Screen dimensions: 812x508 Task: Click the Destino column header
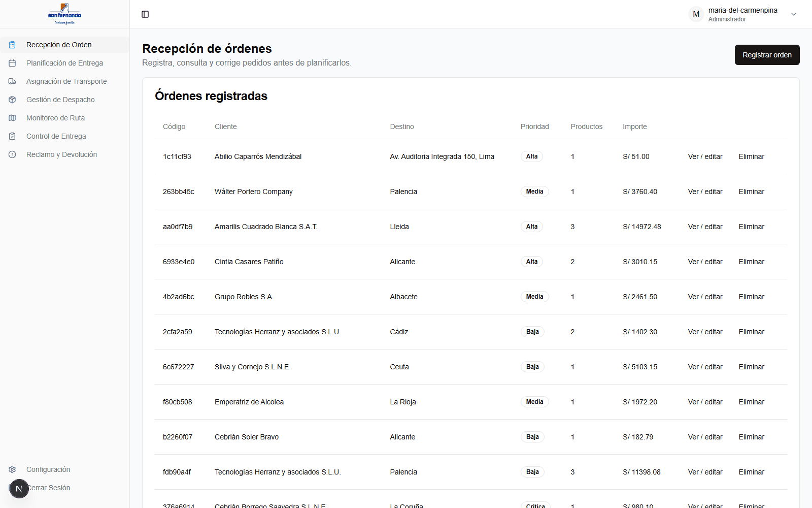click(402, 126)
